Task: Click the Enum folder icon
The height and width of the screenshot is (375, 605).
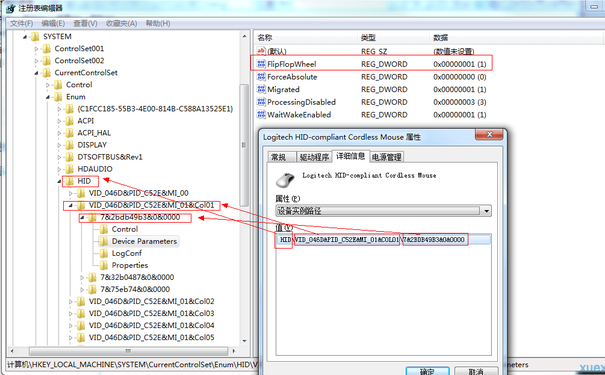Action: 58,97
